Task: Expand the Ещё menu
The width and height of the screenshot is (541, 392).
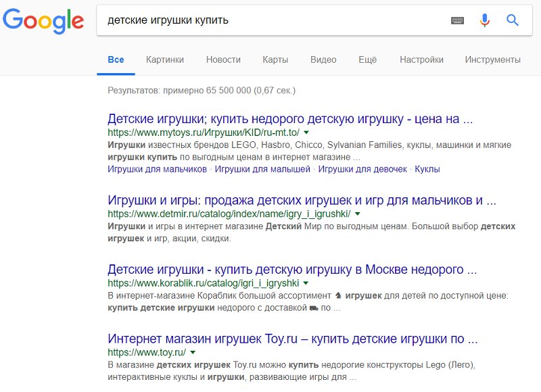Action: coord(367,59)
